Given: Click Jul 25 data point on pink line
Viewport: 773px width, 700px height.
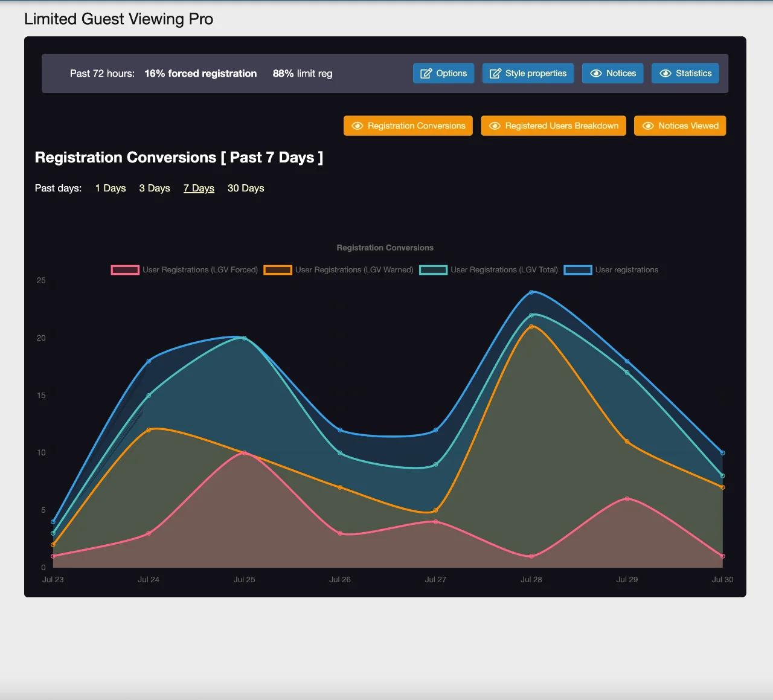Looking at the screenshot, I should pyautogui.click(x=244, y=453).
